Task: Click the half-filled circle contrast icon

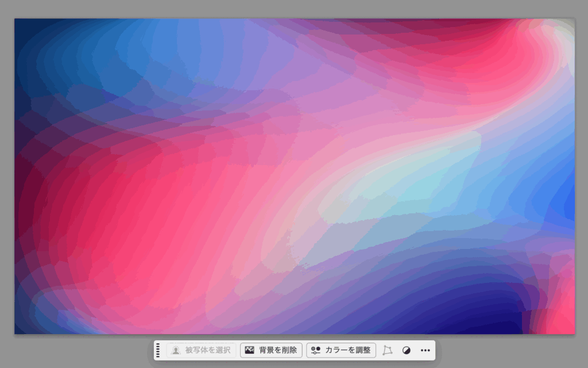Action: (407, 350)
